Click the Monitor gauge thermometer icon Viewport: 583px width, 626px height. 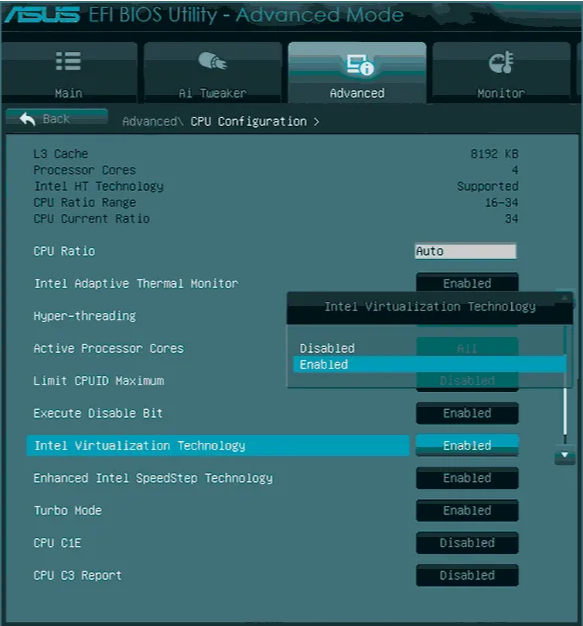click(501, 62)
